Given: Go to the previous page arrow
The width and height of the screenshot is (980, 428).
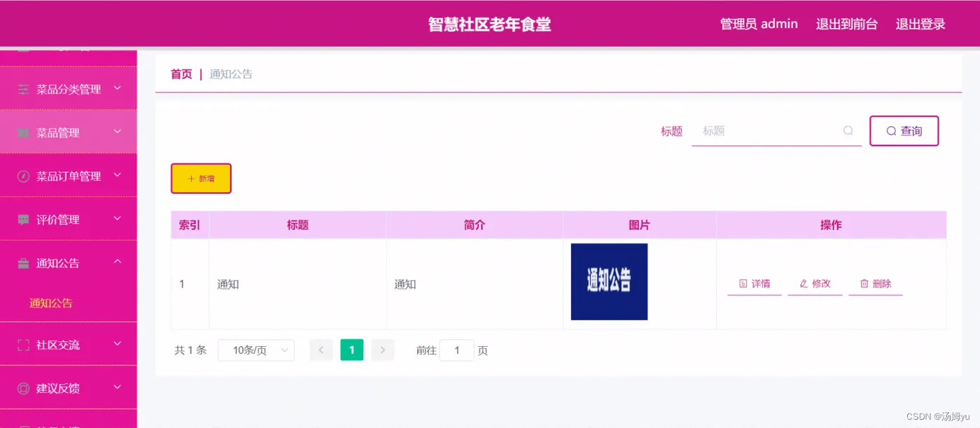Looking at the screenshot, I should 321,350.
